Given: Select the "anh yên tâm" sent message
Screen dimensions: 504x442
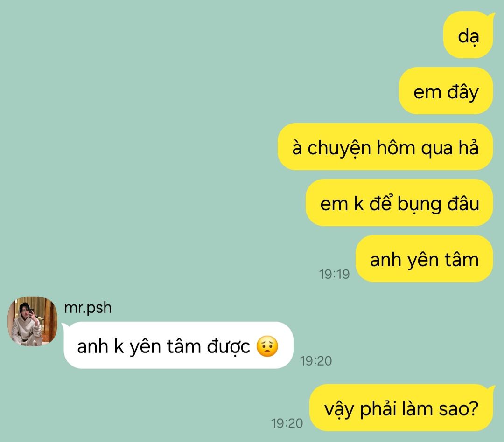Looking at the screenshot, I should click(424, 258).
